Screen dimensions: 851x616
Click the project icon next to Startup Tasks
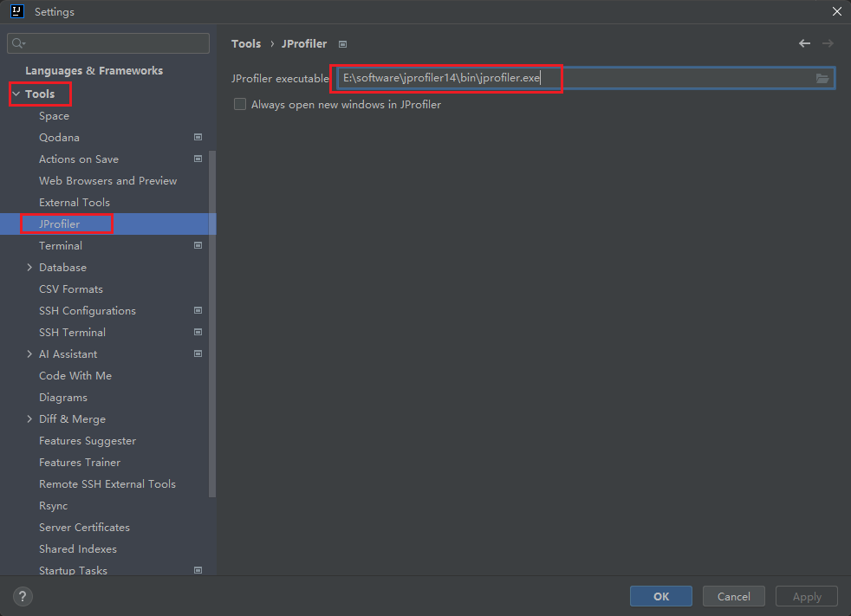pyautogui.click(x=198, y=570)
